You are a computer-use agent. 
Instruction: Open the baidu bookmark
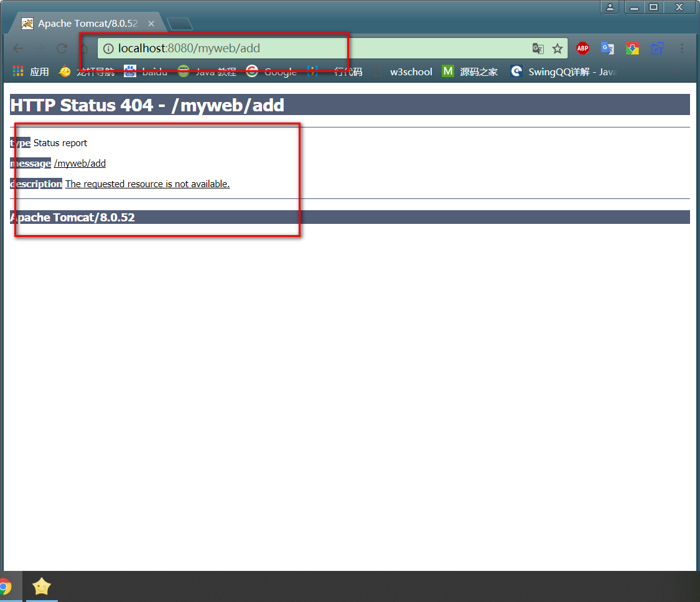tap(146, 72)
